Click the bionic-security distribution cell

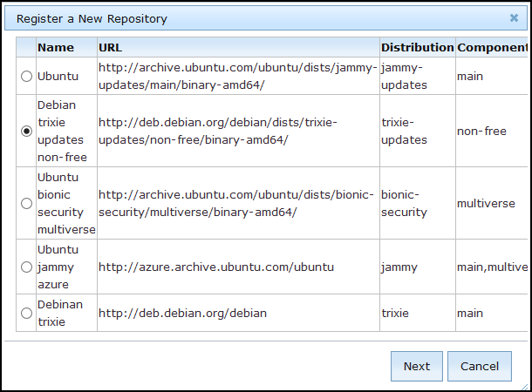click(x=418, y=203)
